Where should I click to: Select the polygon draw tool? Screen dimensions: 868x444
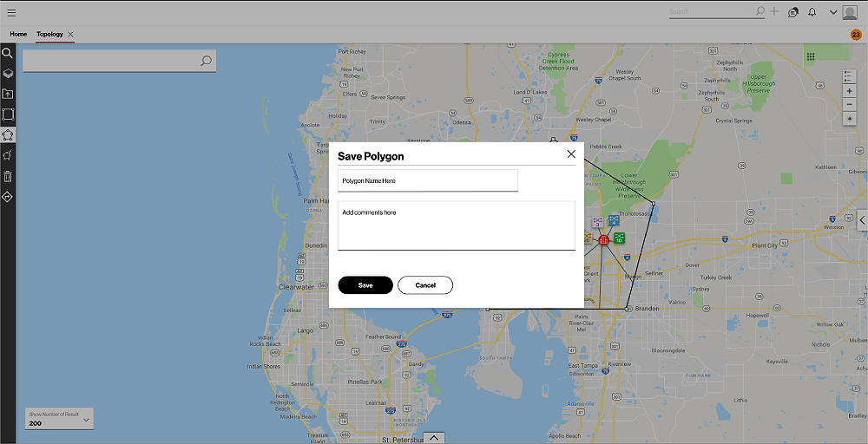point(7,135)
